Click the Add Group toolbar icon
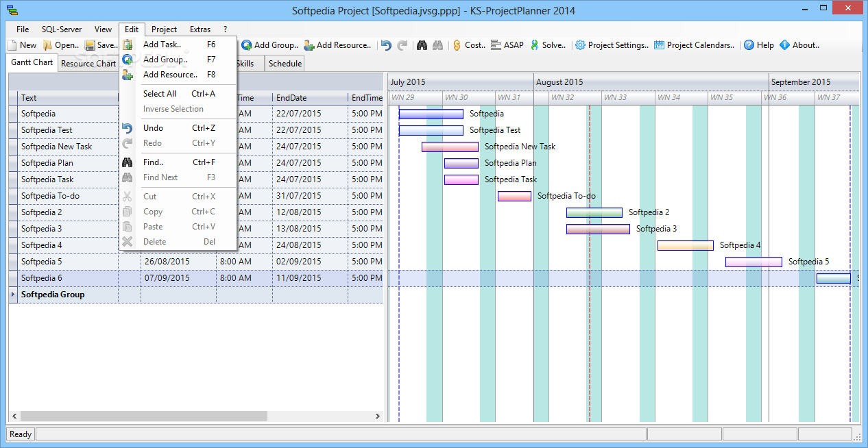Image resolution: width=868 pixels, height=448 pixels. pos(247,45)
